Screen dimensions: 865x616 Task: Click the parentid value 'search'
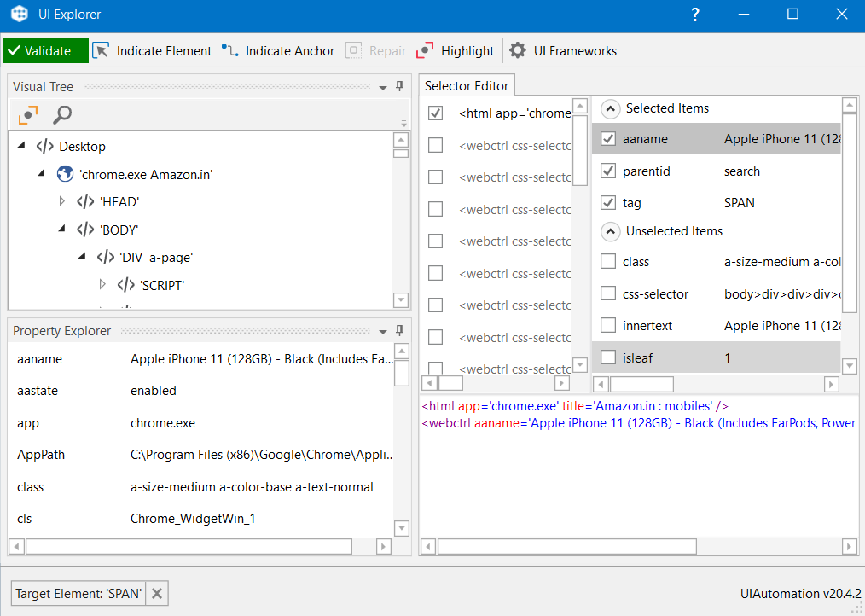click(742, 171)
